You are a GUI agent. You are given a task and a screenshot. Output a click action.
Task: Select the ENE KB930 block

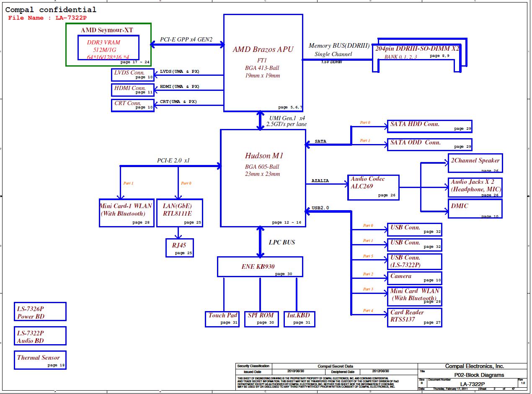click(x=260, y=267)
